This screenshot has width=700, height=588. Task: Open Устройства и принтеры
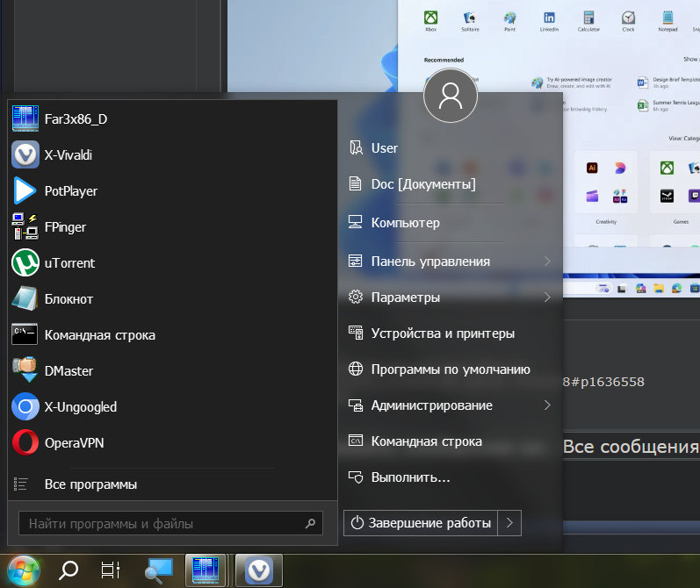(450, 333)
